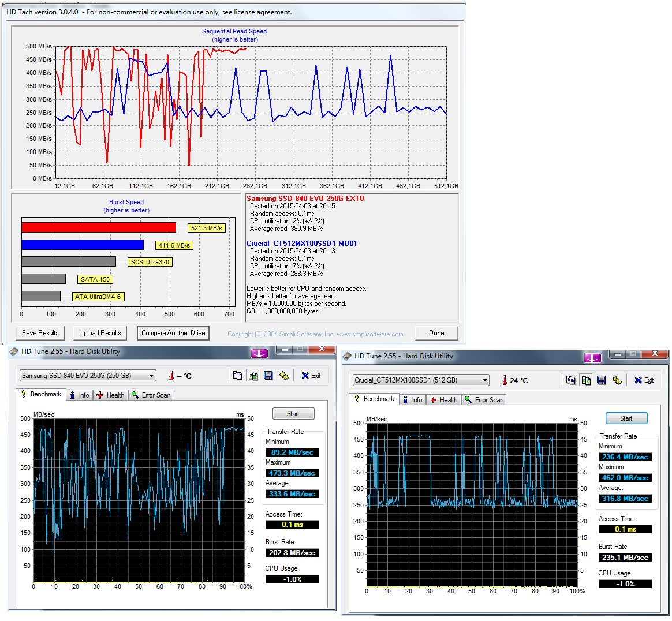Click Burst Rate 235.1 MB/sec in Crucial window
Screen dimensions: 672x621
[625, 558]
